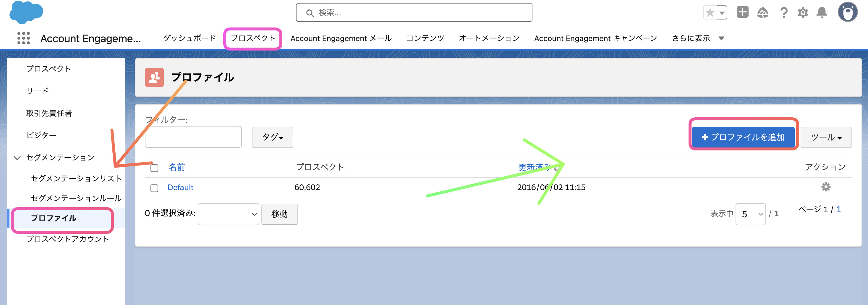868x305 pixels.
Task: Open the ツール dropdown
Action: click(x=826, y=137)
